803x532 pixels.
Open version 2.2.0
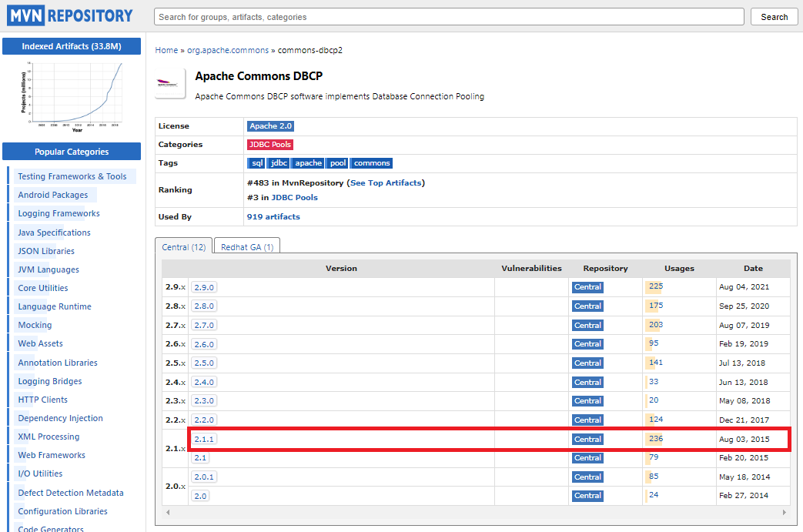coord(204,420)
